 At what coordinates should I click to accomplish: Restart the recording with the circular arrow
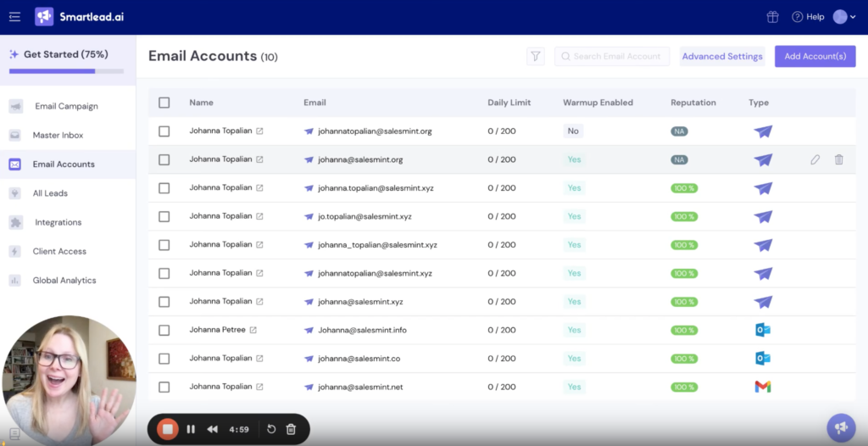pyautogui.click(x=271, y=429)
